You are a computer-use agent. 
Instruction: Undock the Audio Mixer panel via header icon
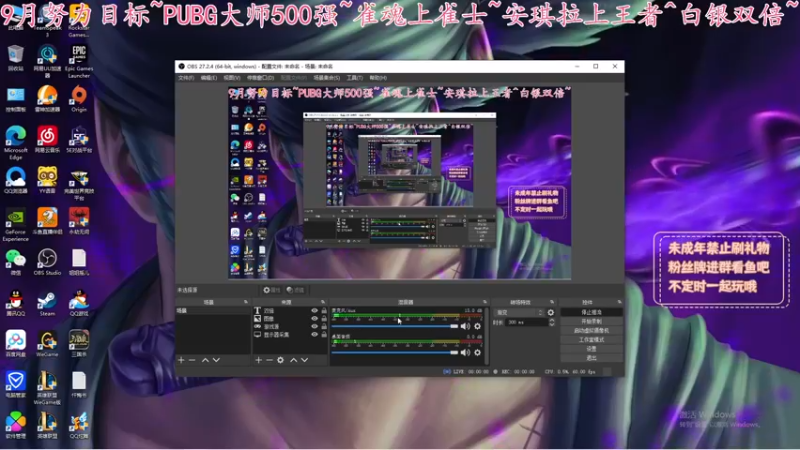tap(485, 302)
